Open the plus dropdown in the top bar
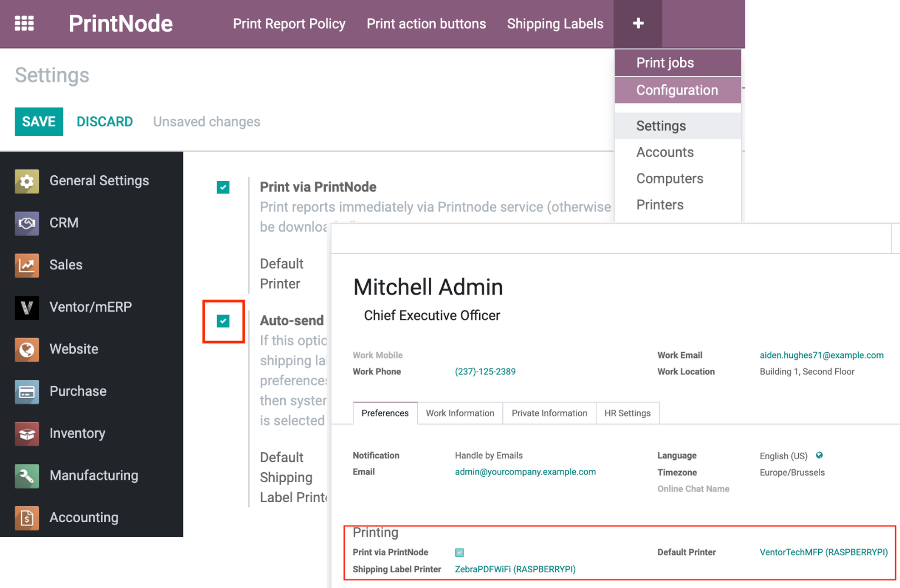900x588 pixels. (638, 23)
